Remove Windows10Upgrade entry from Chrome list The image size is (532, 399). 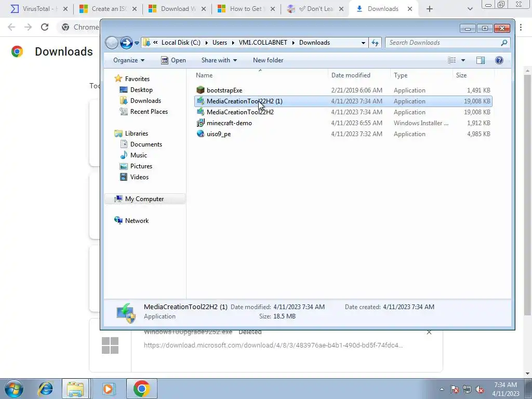[x=429, y=332]
